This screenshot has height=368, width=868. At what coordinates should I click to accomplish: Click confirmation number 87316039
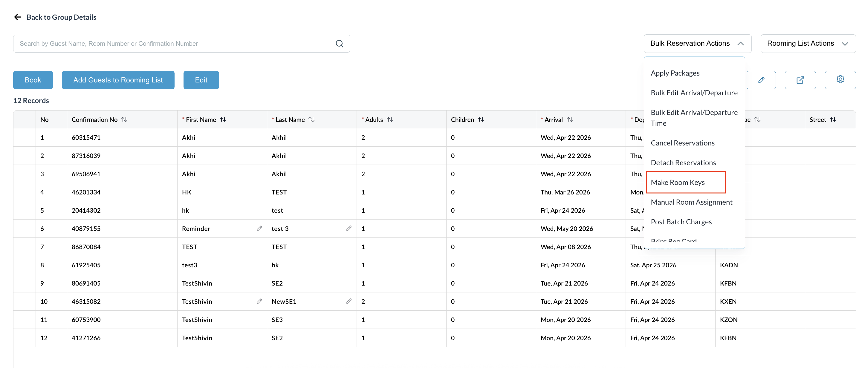click(86, 156)
